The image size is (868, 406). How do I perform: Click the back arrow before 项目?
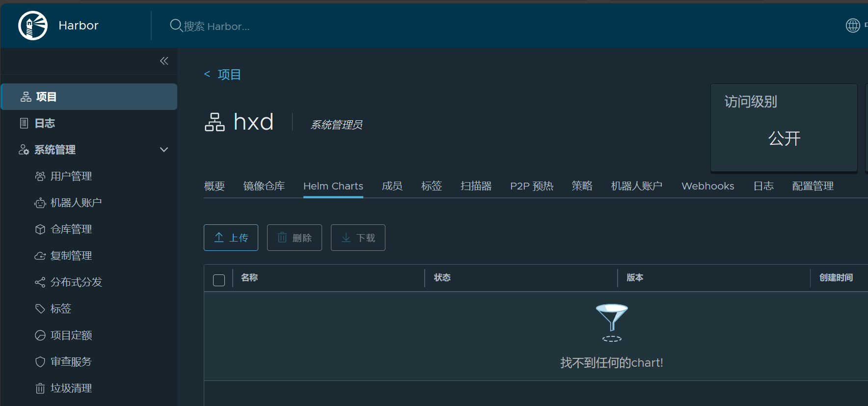tap(207, 74)
